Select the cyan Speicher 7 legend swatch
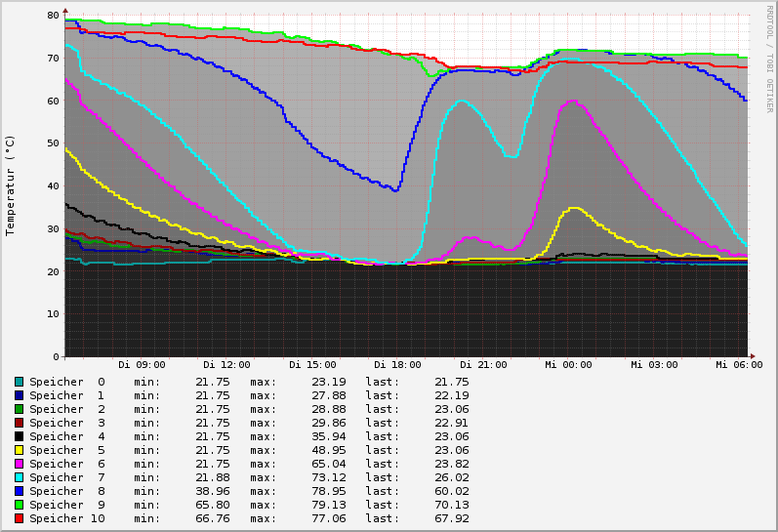The image size is (778, 532). pos(19,477)
